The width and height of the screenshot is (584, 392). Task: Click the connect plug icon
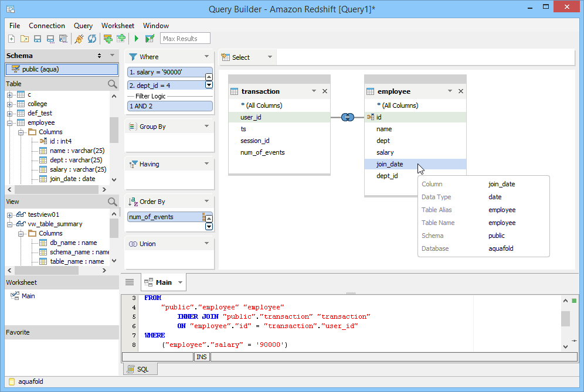click(x=79, y=39)
